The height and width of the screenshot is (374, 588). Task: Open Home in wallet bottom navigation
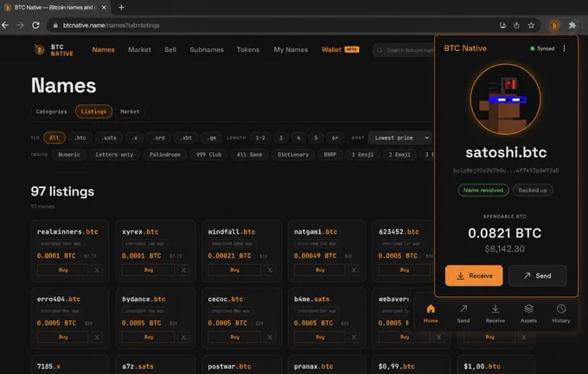tap(431, 313)
